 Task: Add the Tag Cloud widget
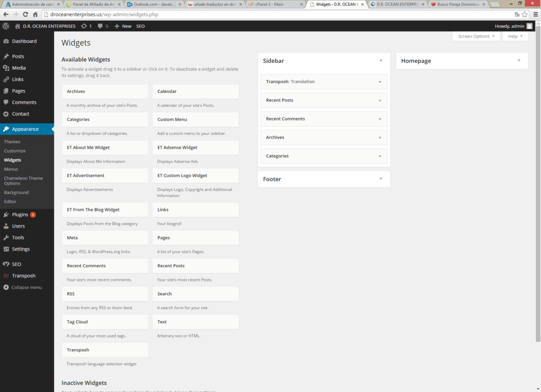point(105,322)
